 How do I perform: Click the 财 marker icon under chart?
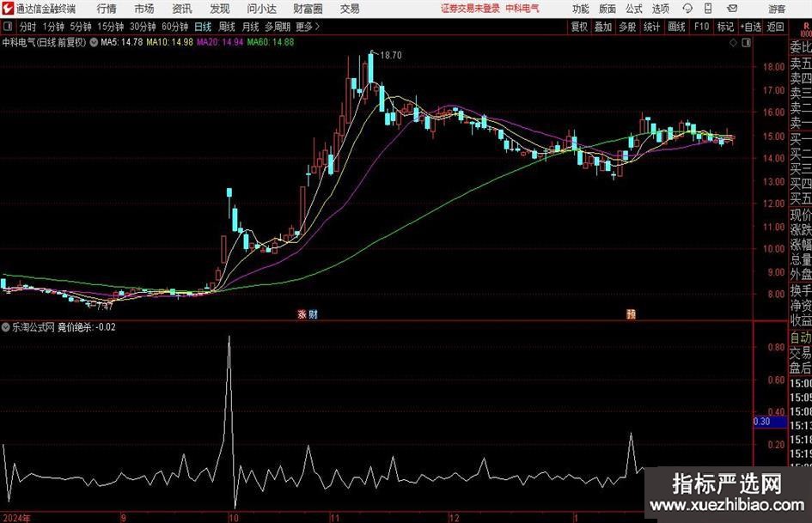pos(313,313)
